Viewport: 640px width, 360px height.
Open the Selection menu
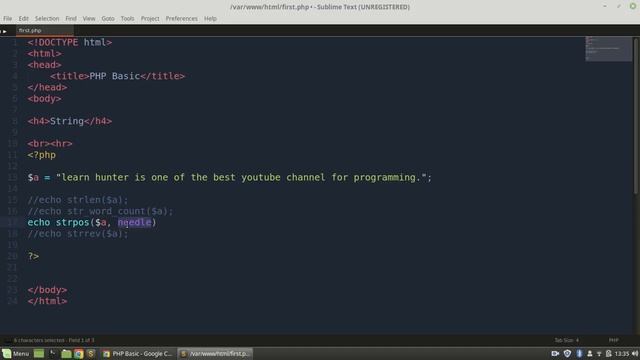47,18
